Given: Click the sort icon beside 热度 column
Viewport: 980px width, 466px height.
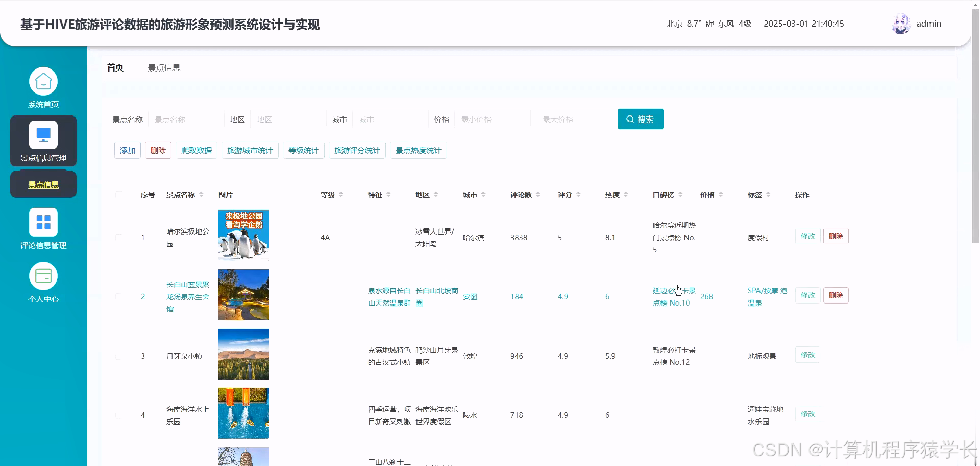Looking at the screenshot, I should click(x=626, y=194).
